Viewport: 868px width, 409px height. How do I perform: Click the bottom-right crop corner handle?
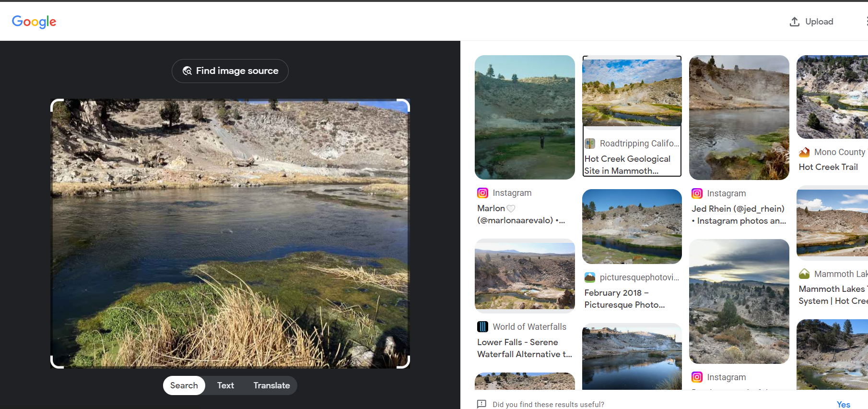(x=404, y=363)
